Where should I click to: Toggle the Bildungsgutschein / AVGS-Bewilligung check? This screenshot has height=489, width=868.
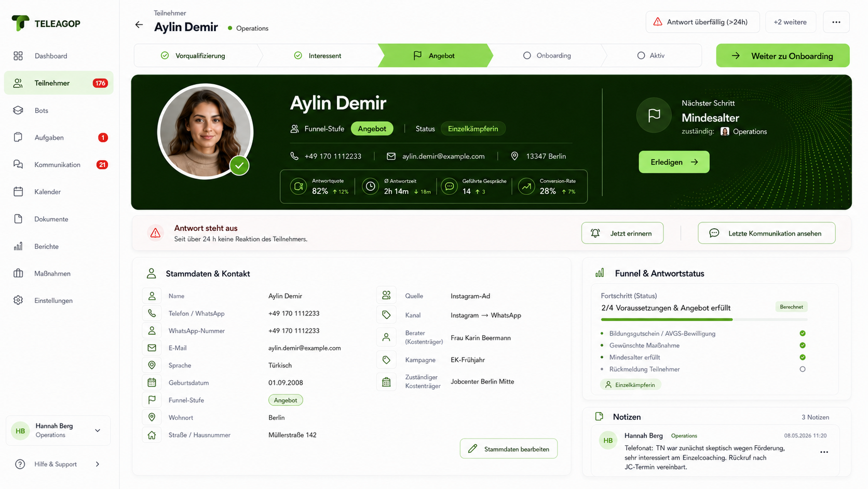[803, 333]
